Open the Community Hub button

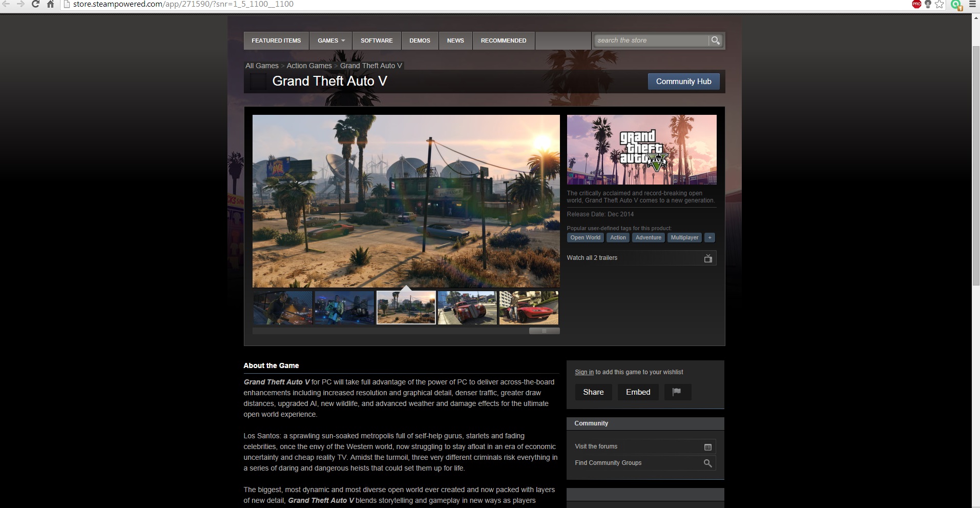(683, 82)
